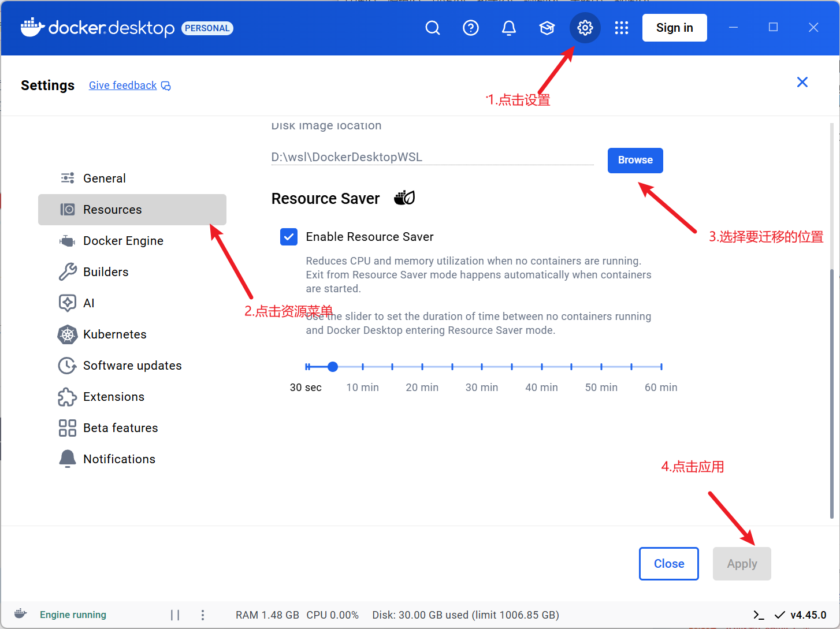Click Browse to choose disk image location
840x629 pixels.
635,161
